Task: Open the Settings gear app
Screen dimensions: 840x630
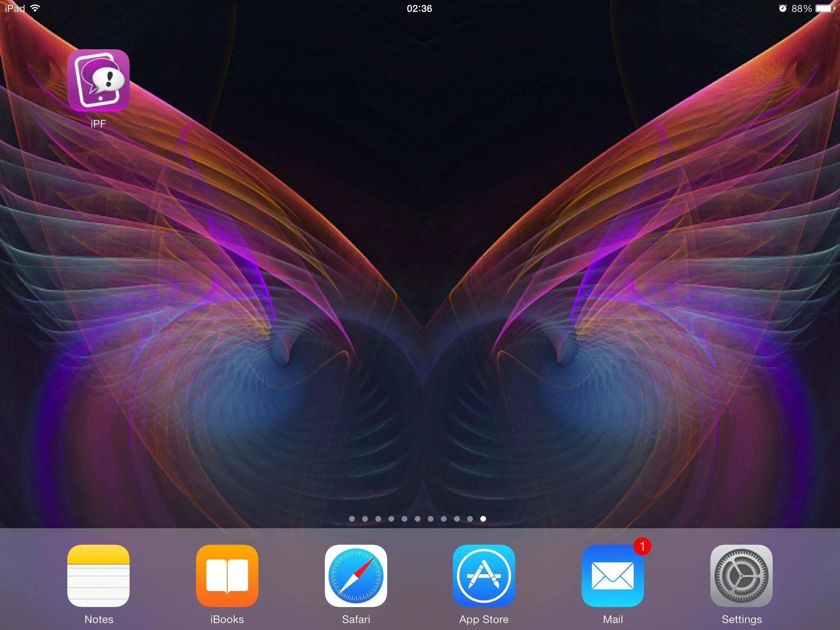Action: point(741,575)
